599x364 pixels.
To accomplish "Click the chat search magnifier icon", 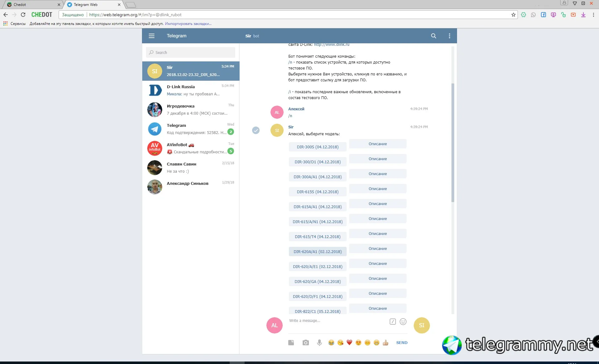I will tap(433, 36).
